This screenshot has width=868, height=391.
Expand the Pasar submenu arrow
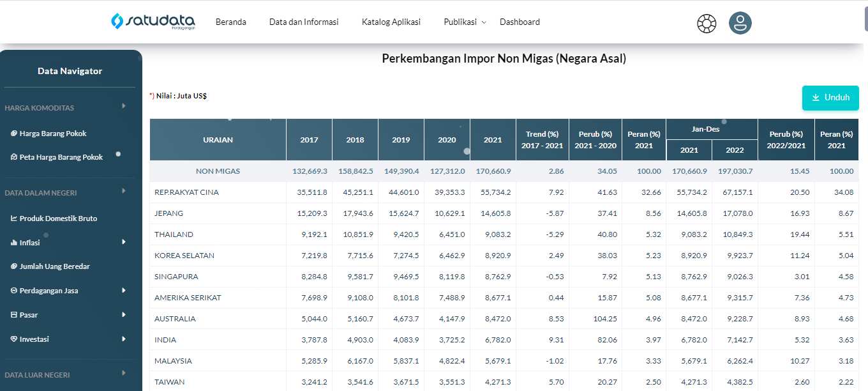pyautogui.click(x=124, y=315)
